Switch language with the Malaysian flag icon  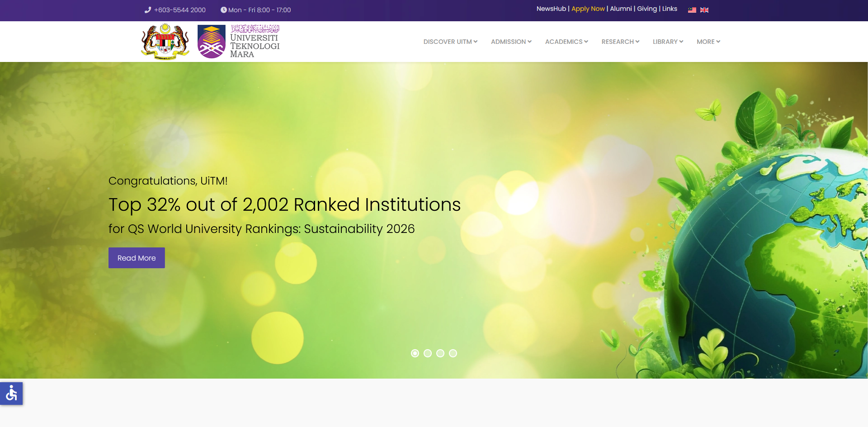click(x=692, y=10)
